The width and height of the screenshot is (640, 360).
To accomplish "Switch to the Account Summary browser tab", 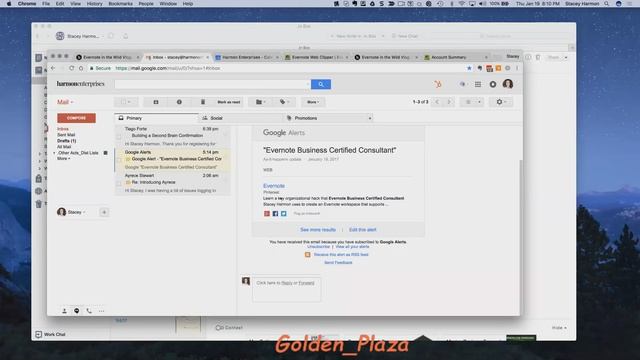I will [454, 57].
